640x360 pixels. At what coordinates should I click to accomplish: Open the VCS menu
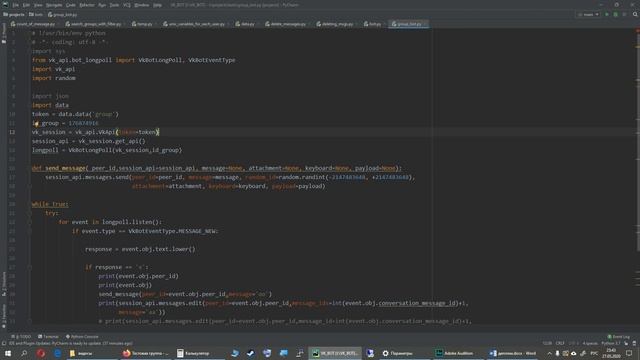coord(127,5)
